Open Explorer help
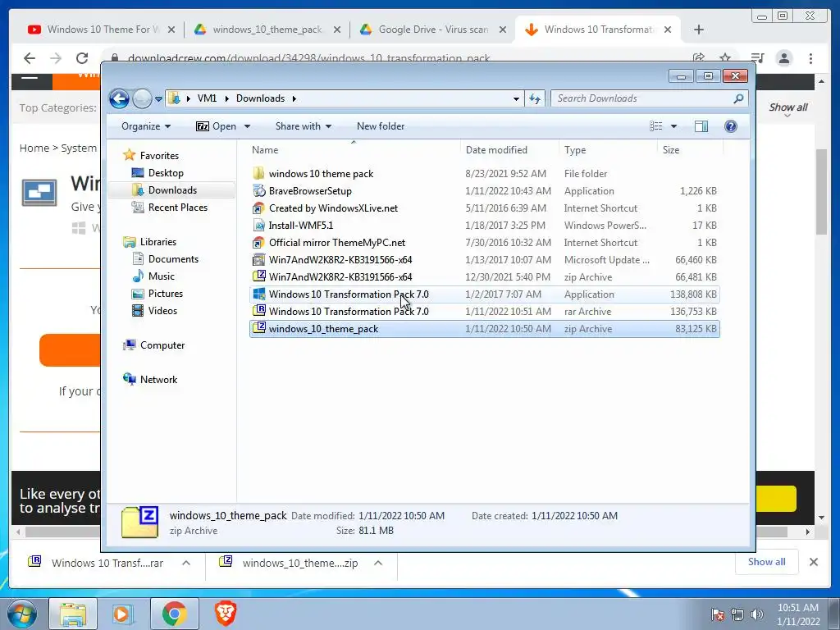The height and width of the screenshot is (630, 840). click(730, 126)
